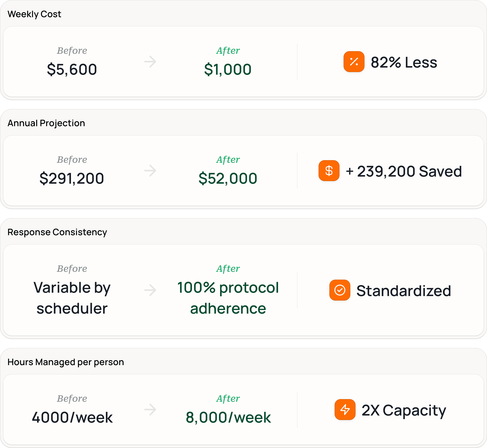Click the arrow in Annual Projection card
The image size is (487, 448).
[x=150, y=171]
